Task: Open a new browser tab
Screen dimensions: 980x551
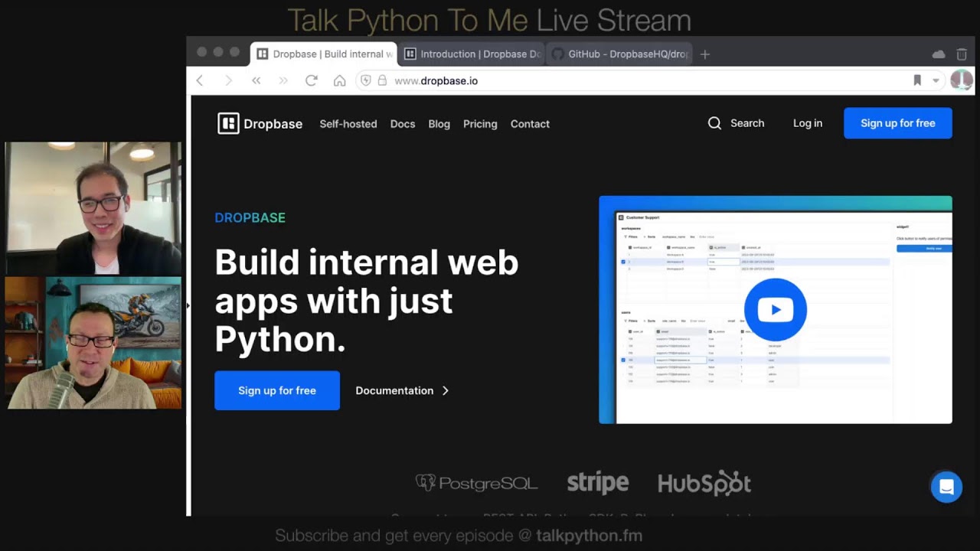Action: coord(705,54)
